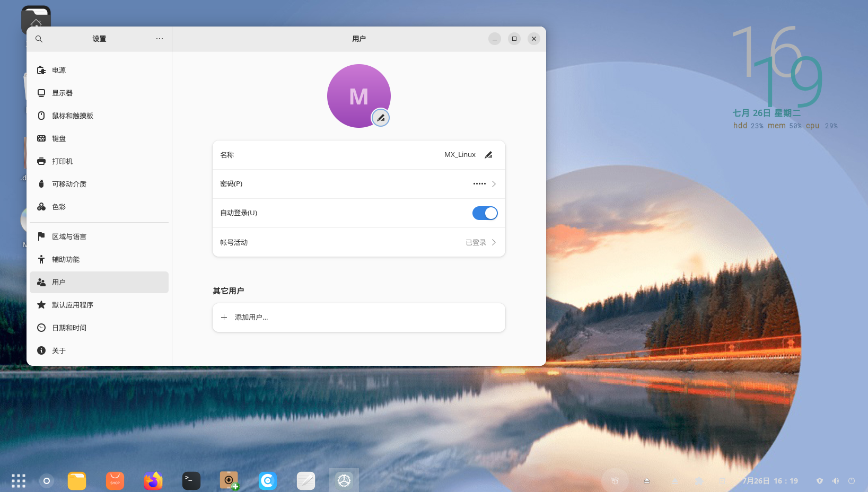Viewport: 868px width, 492px height.
Task: Click the 密码(P) label
Action: [x=231, y=184]
